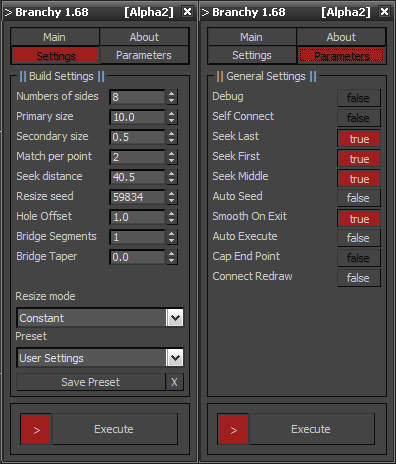Select Parameters tab in right window

[x=342, y=55]
